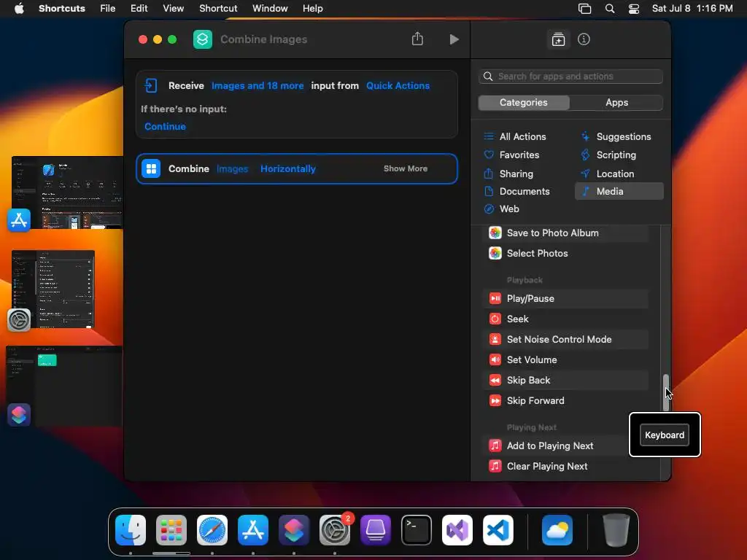Open Safari from the Dock
The image size is (747, 560).
[212, 530]
